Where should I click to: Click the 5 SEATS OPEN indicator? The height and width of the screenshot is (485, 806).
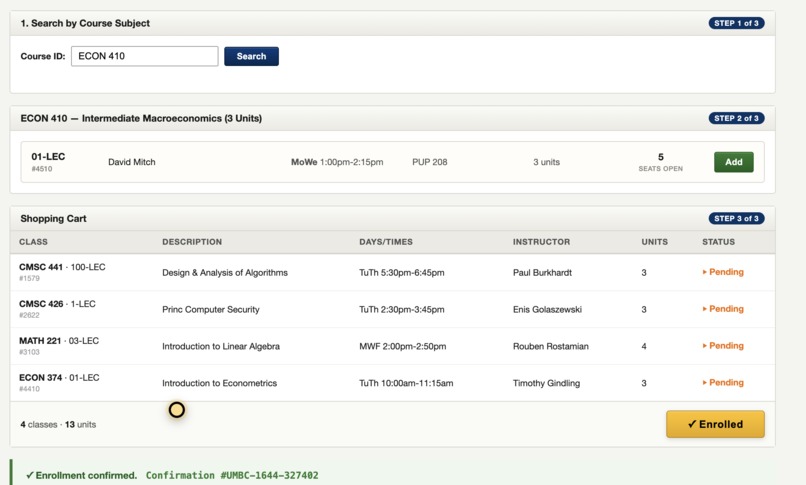(x=661, y=162)
